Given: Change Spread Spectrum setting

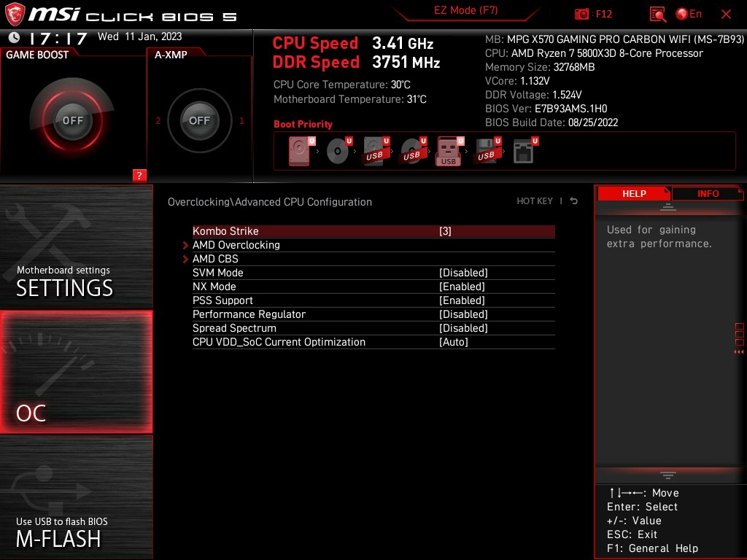Looking at the screenshot, I should tap(373, 327).
